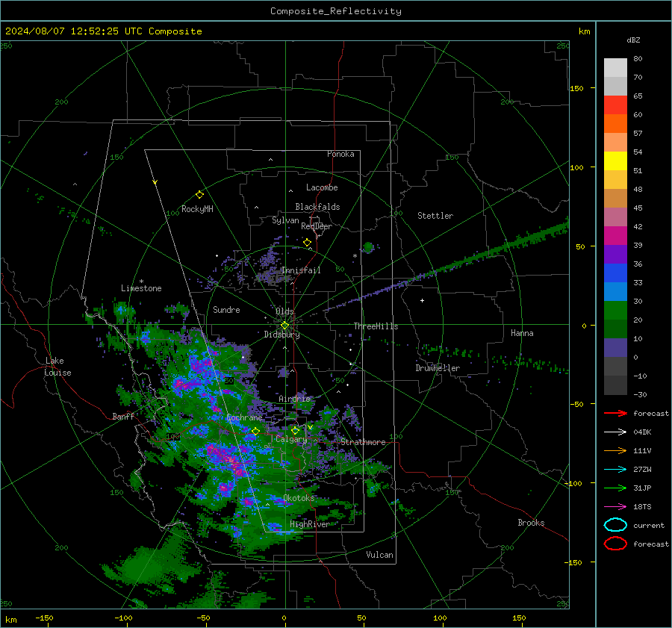Click the Sundre town label

226,309
